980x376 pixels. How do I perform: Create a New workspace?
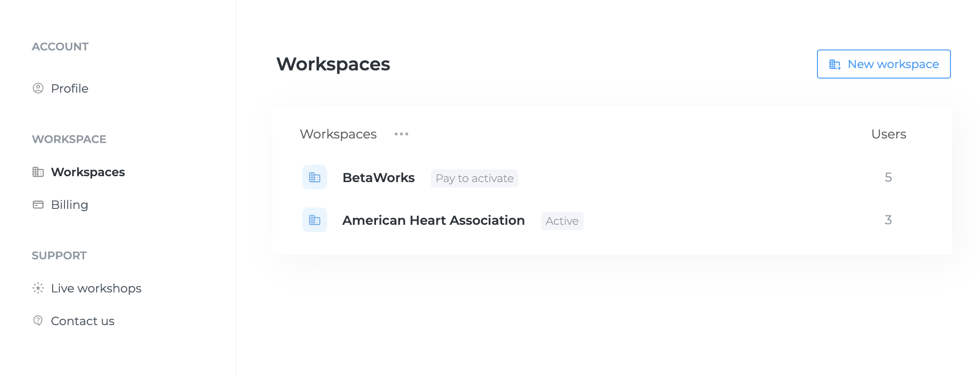pos(883,64)
